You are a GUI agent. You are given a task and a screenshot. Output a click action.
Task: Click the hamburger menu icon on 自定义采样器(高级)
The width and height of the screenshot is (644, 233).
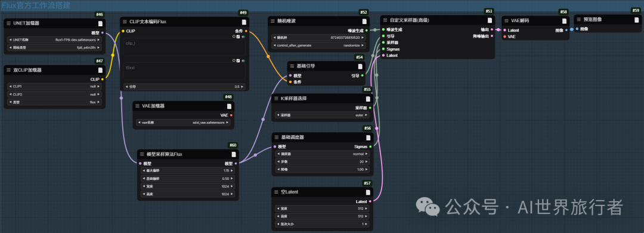(385, 20)
